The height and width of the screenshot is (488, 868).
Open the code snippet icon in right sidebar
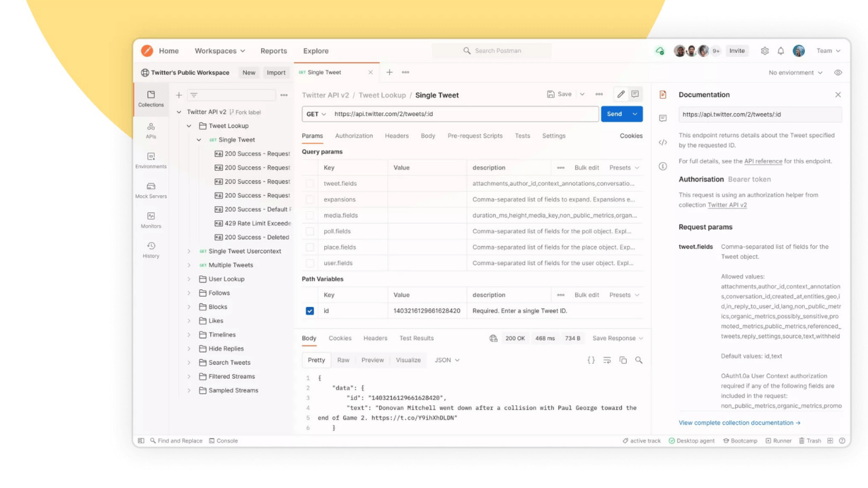(663, 142)
